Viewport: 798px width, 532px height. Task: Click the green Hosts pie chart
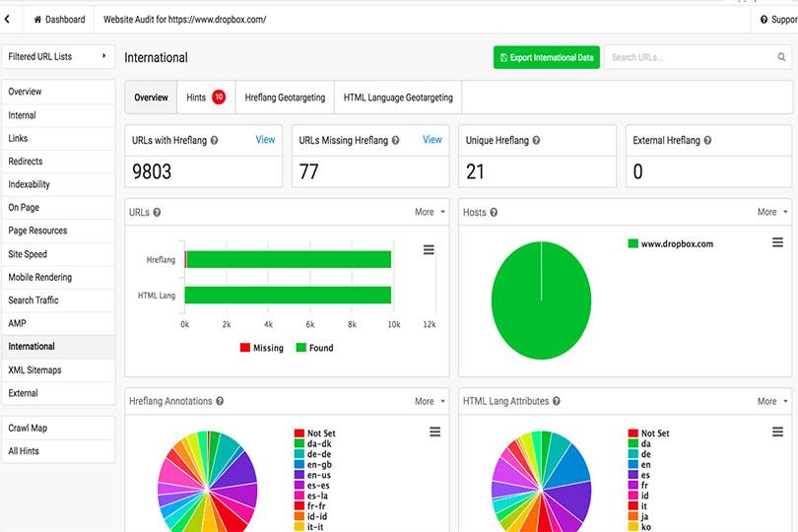[541, 300]
